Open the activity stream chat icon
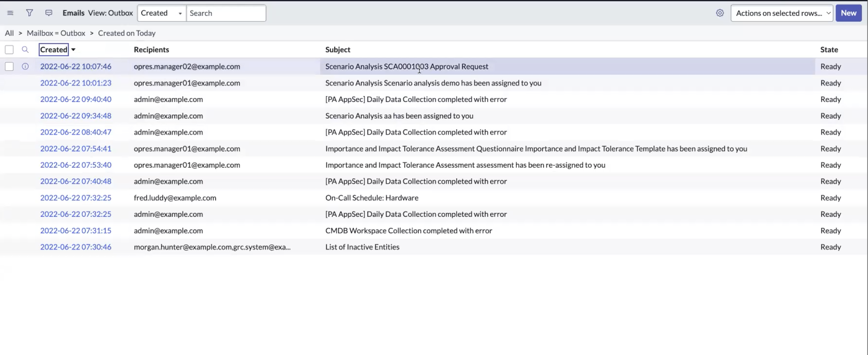 49,13
